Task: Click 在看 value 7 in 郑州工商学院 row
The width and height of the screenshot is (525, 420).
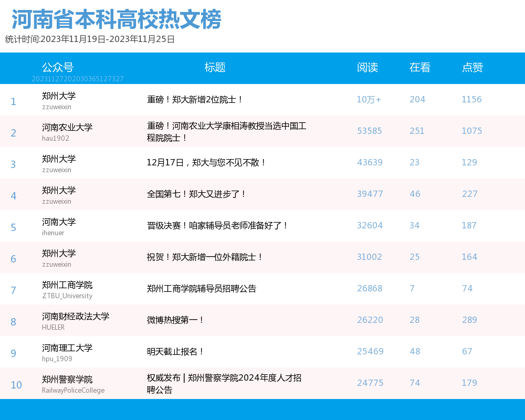Action: tap(412, 288)
